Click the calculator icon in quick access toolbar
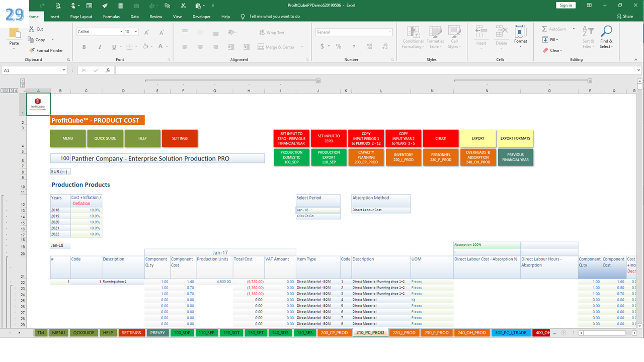Viewport: 644px width, 362px height. [x=120, y=6]
